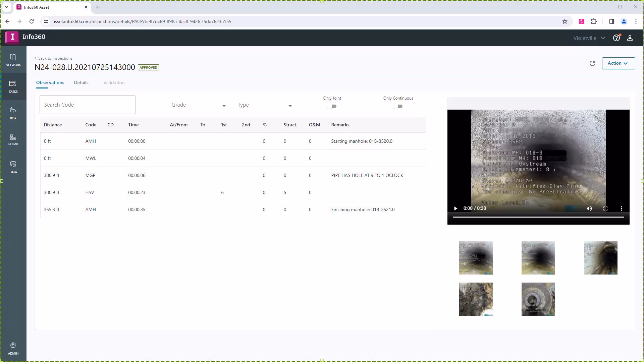
Task: Open the Action menu button
Action: [x=618, y=63]
